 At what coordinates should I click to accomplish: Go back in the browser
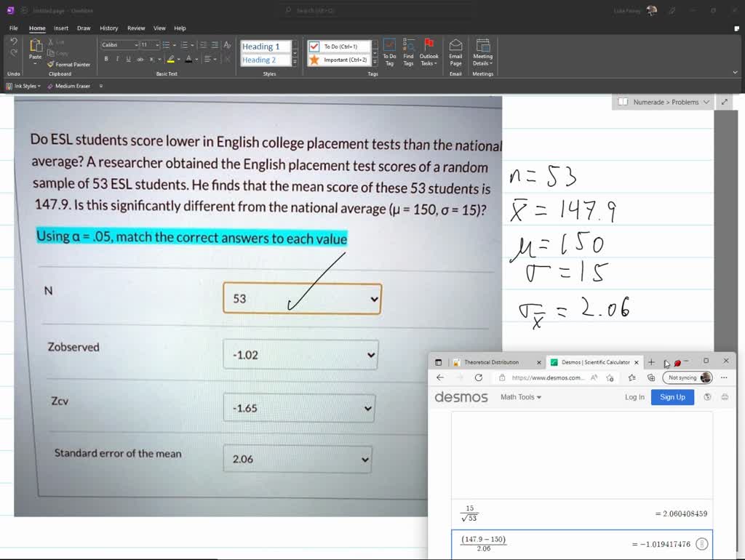[x=440, y=377]
